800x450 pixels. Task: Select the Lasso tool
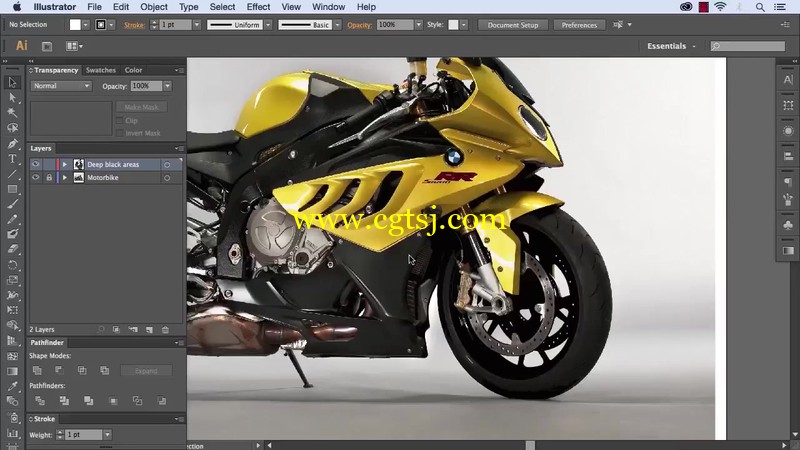12,128
